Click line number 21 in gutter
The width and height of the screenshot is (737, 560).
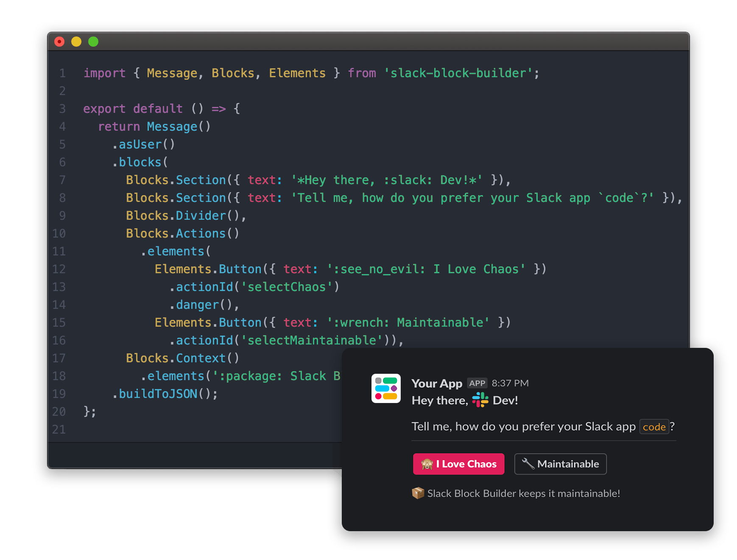coord(59,429)
